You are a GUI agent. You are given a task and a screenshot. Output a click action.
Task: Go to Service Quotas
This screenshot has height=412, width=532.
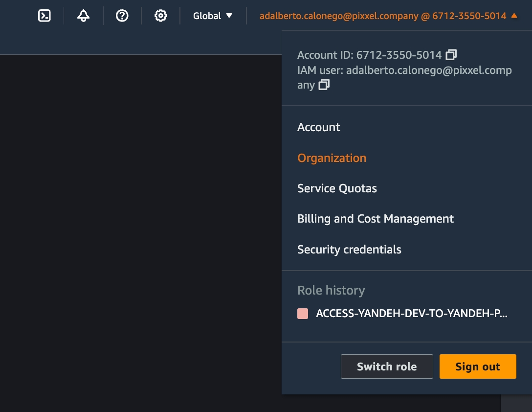pyautogui.click(x=337, y=188)
